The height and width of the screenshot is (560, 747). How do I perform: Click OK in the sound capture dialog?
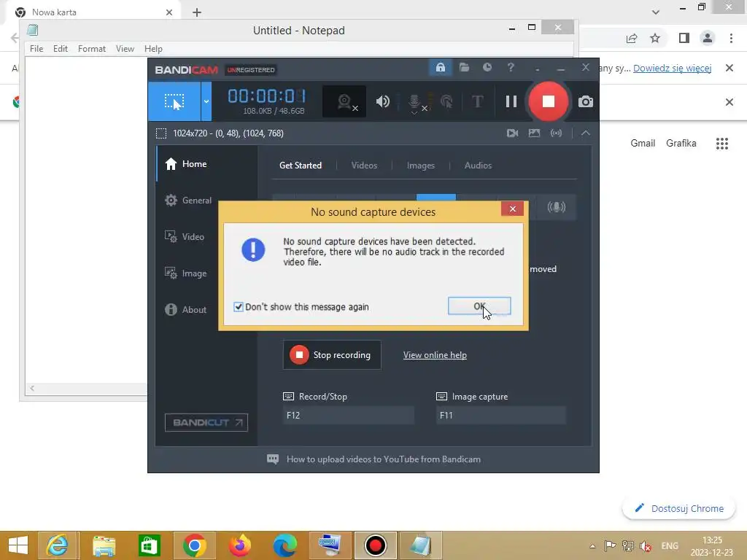point(479,306)
